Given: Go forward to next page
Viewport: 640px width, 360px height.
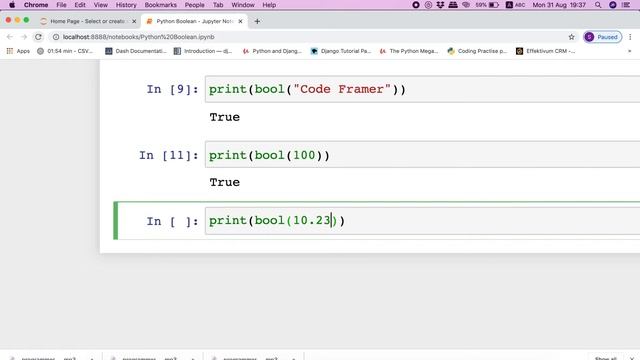Looking at the screenshot, I should (x=24, y=37).
